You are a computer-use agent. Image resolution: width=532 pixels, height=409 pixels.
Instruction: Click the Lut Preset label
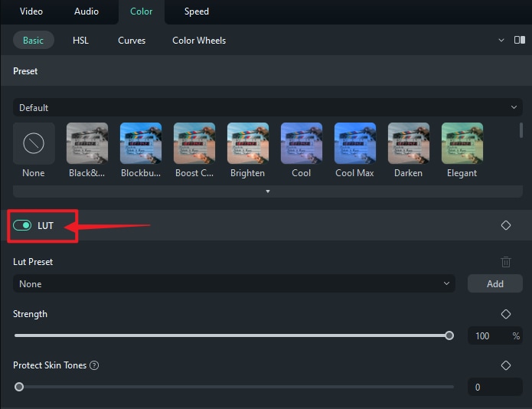(x=33, y=262)
